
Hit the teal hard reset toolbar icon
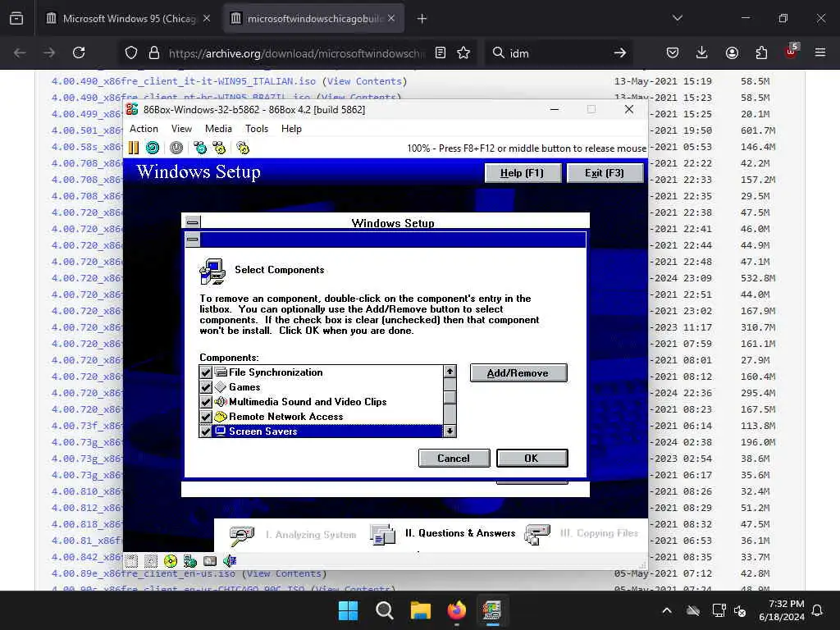coord(153,148)
